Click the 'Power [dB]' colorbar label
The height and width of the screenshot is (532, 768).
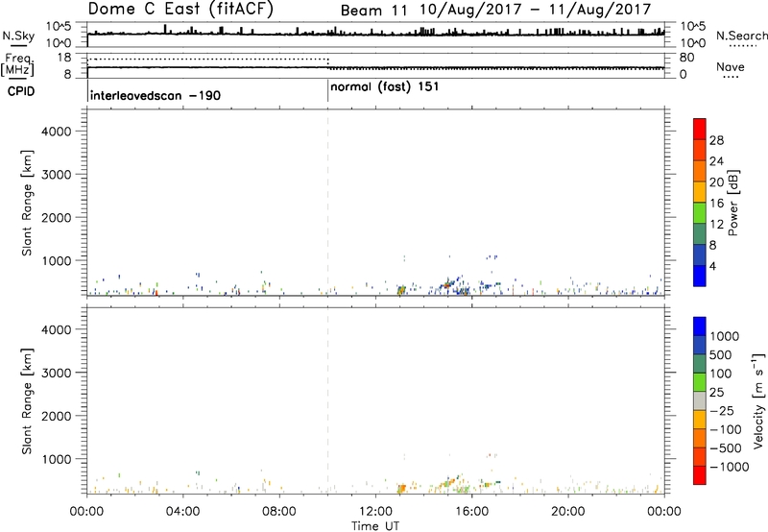pos(732,203)
